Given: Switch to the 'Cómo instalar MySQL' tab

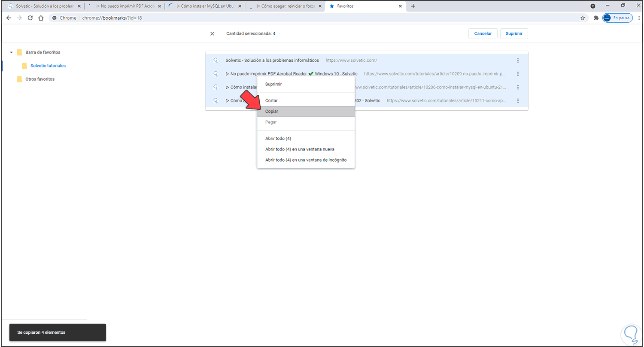Looking at the screenshot, I should [x=205, y=6].
